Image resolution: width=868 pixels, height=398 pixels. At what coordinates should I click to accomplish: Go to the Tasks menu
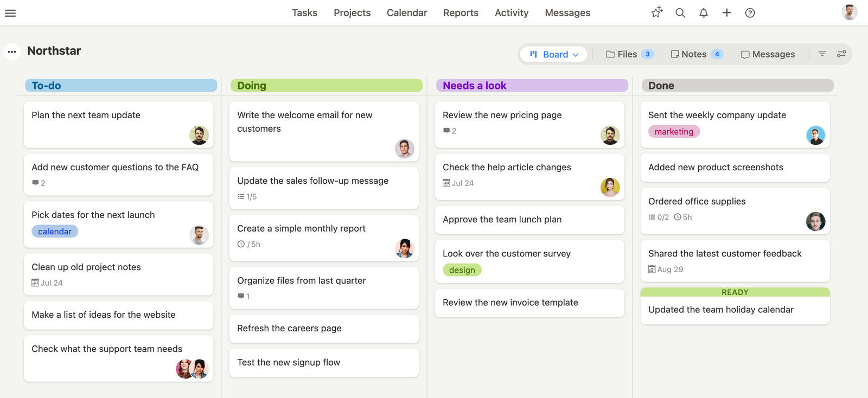click(304, 12)
